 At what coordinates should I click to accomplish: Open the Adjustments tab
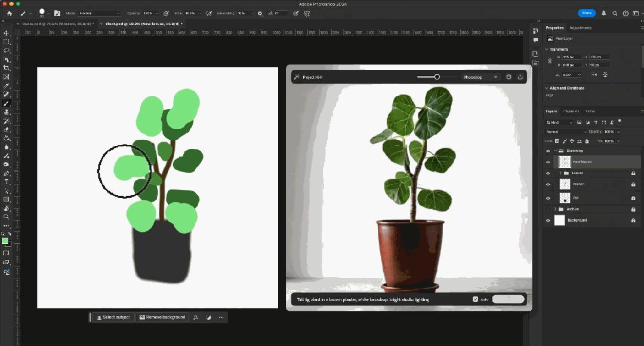580,27
